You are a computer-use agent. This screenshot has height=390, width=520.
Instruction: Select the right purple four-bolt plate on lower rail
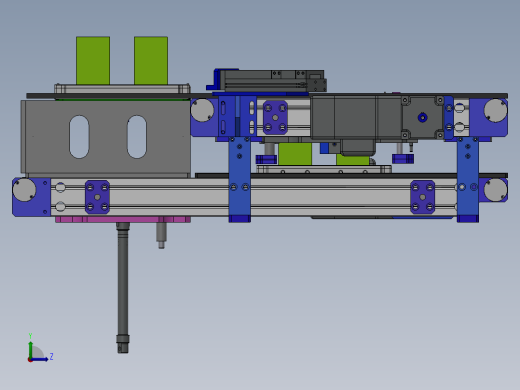point(422,197)
